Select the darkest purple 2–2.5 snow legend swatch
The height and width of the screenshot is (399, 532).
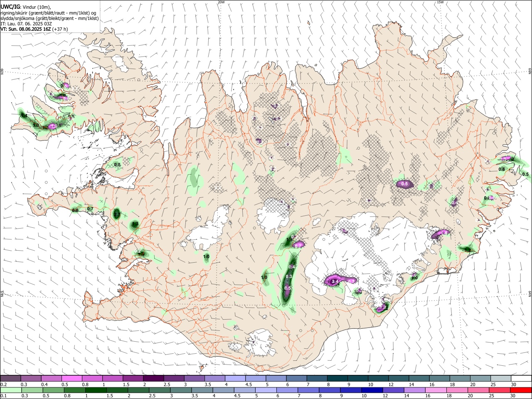[x=153, y=379]
